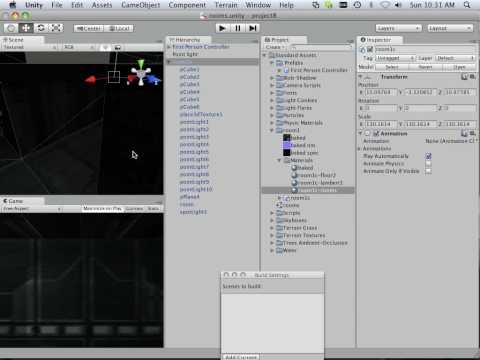This screenshot has height=360, width=480.
Task: Open Time Machine menu bar icon
Action: (357, 5)
